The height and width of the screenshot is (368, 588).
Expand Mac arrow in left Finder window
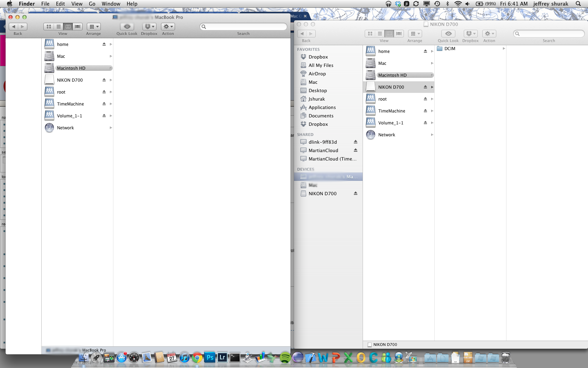coord(111,56)
